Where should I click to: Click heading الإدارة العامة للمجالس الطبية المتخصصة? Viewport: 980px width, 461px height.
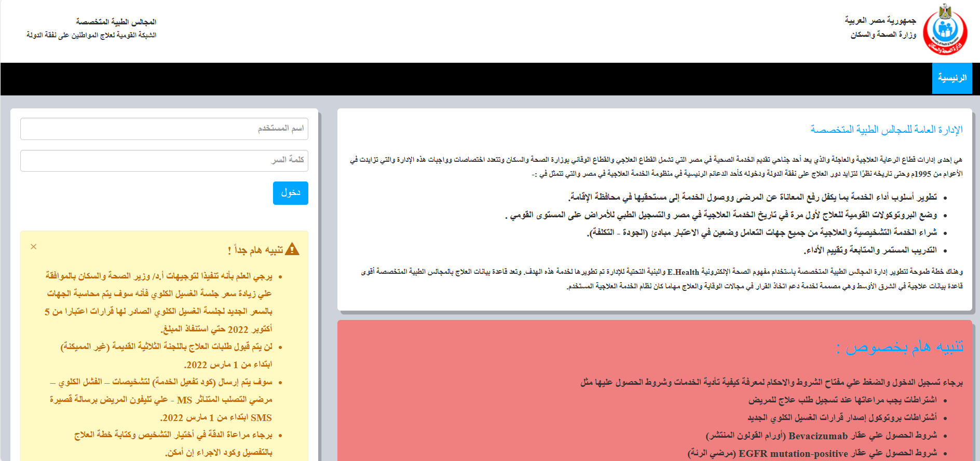click(887, 130)
